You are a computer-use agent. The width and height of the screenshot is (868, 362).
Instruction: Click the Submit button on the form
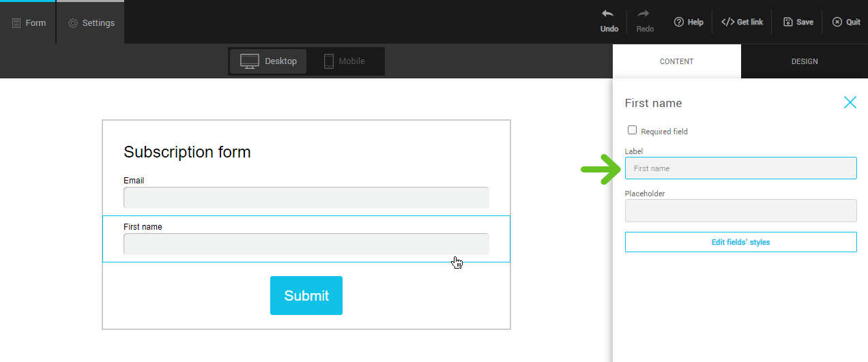point(306,295)
